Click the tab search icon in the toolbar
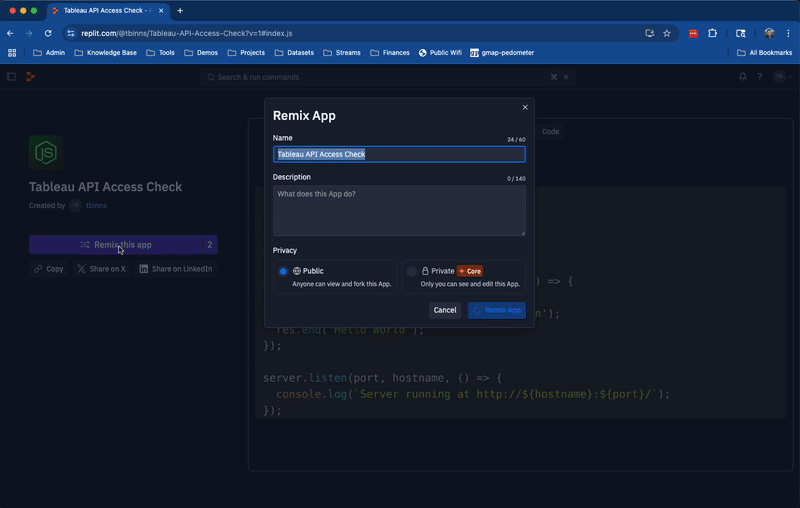This screenshot has width=800, height=508. point(741,33)
